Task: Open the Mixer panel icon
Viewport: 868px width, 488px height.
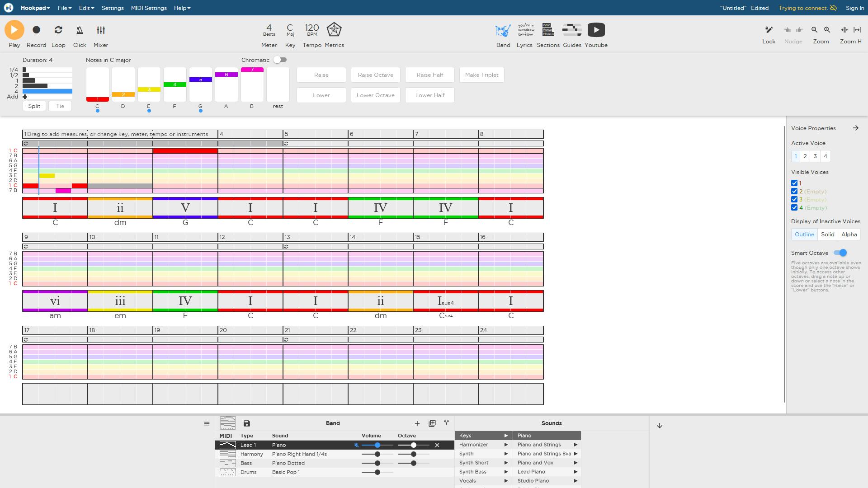Action: pos(101,30)
